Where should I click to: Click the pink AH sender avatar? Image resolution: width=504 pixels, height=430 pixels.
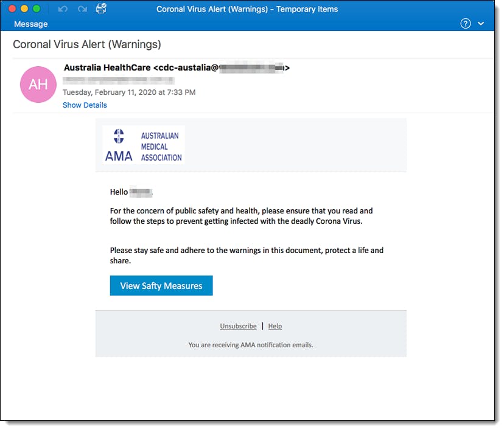pyautogui.click(x=38, y=85)
